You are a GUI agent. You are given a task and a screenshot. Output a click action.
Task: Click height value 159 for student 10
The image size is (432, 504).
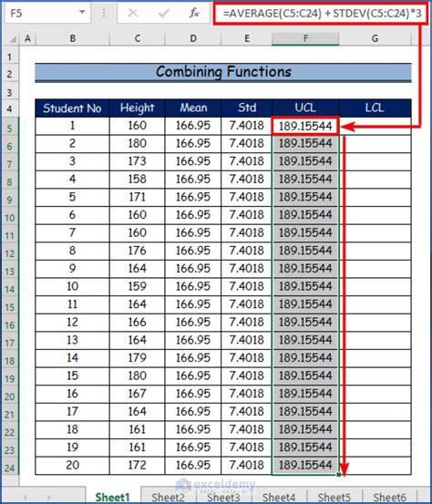pyautogui.click(x=138, y=287)
